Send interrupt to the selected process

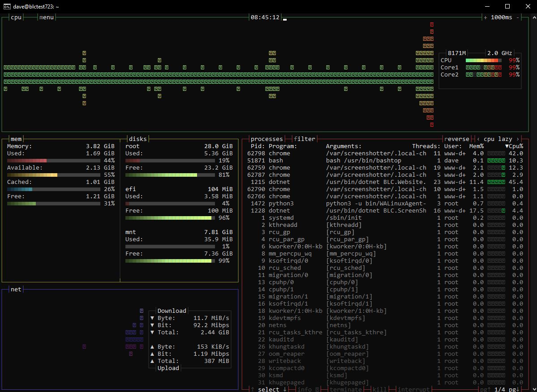click(x=413, y=389)
